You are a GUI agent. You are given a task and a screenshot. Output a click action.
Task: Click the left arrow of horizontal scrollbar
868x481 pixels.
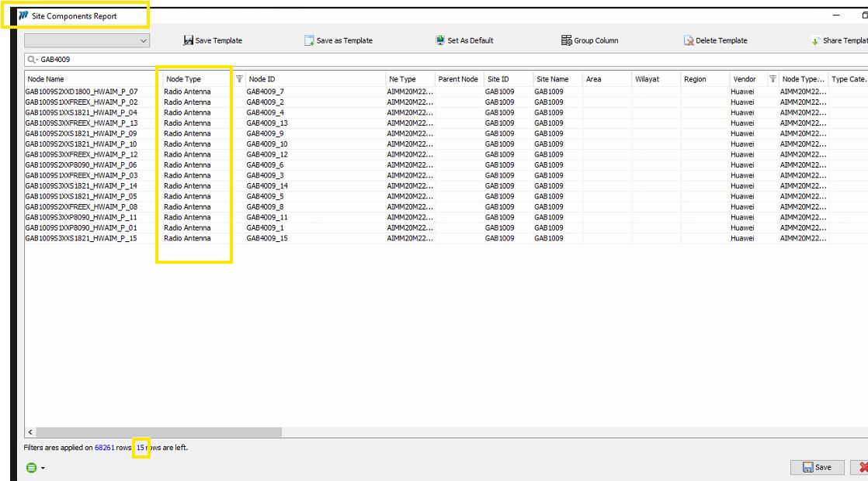click(x=30, y=432)
